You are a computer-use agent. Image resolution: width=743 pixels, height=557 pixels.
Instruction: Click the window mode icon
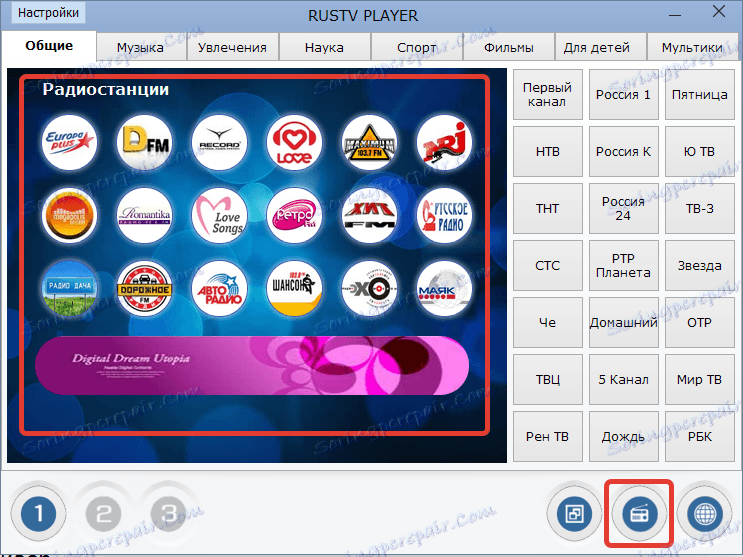[x=574, y=514]
